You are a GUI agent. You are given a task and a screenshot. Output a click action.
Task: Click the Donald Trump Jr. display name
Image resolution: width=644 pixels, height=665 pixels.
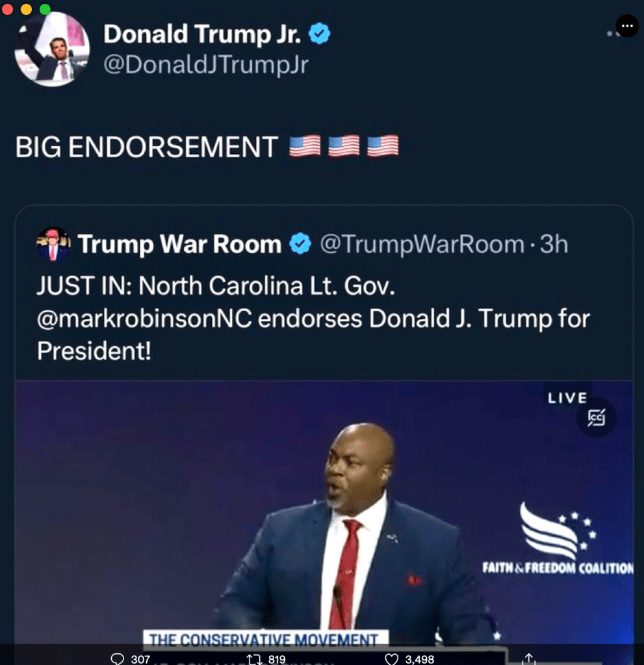(x=203, y=34)
